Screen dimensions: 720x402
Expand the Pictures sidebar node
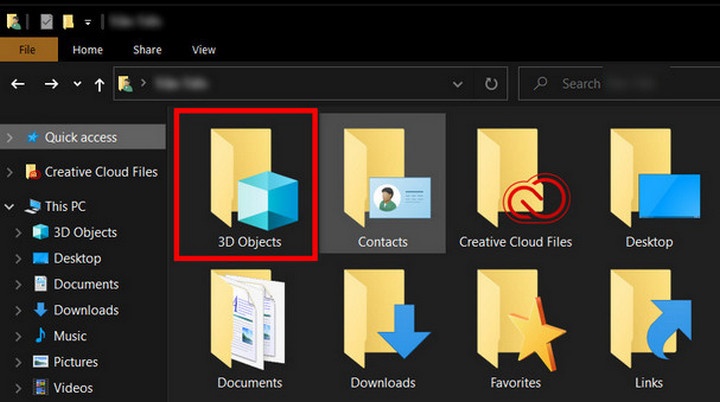18,362
